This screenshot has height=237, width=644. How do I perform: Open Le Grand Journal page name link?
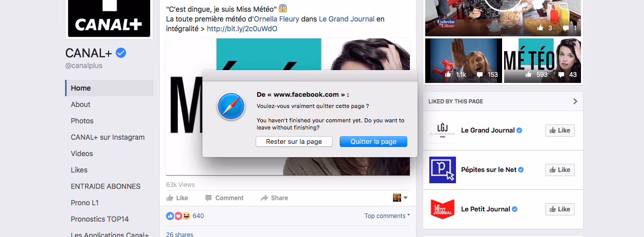(x=488, y=131)
